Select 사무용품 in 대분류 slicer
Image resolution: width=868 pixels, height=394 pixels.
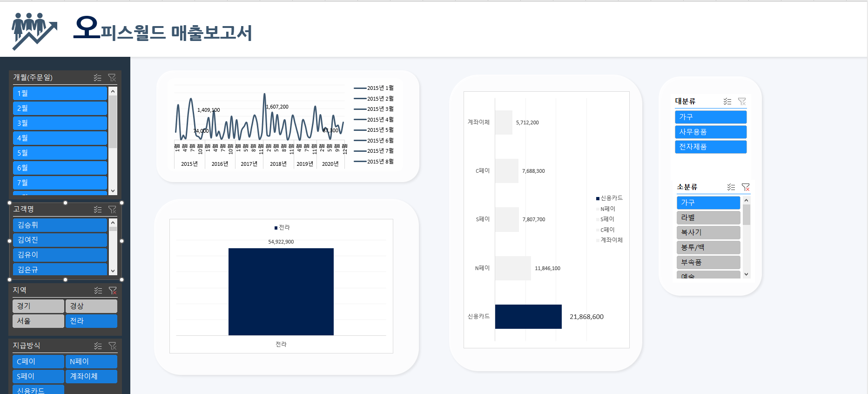(711, 132)
